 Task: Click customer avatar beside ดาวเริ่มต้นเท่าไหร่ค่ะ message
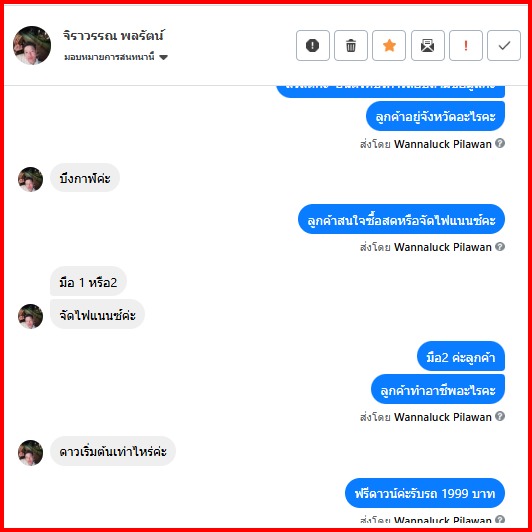point(31,453)
